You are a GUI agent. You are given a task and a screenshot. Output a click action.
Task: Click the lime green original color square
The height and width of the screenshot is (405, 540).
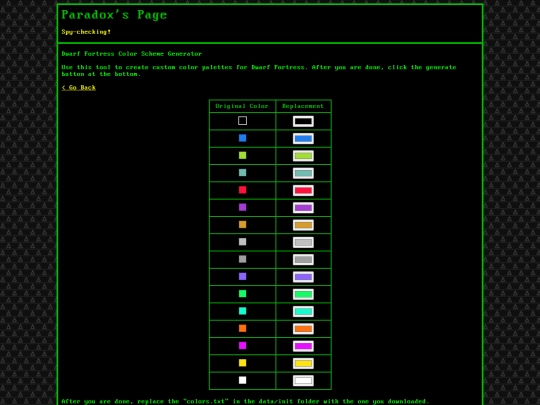point(242,155)
